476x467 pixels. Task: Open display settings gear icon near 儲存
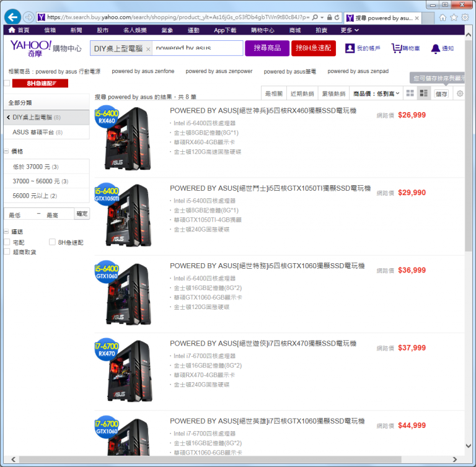(x=460, y=94)
